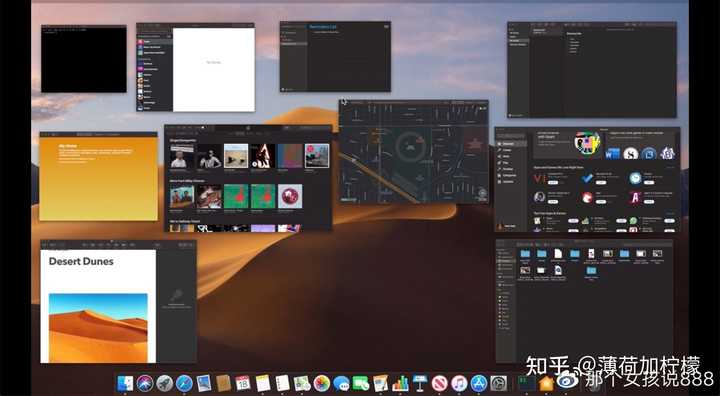Click the Desert Dunes heading in Pages document
The height and width of the screenshot is (396, 720).
[x=81, y=261]
